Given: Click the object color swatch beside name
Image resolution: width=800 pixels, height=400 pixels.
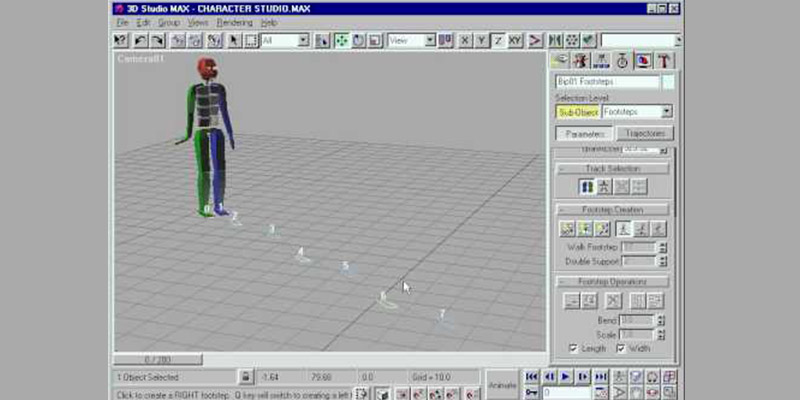Looking at the screenshot, I should click(668, 82).
